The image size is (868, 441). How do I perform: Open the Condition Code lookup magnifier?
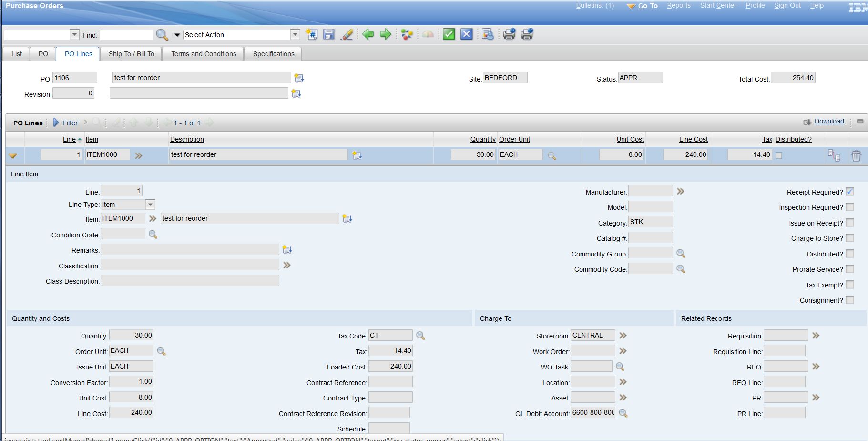(153, 235)
